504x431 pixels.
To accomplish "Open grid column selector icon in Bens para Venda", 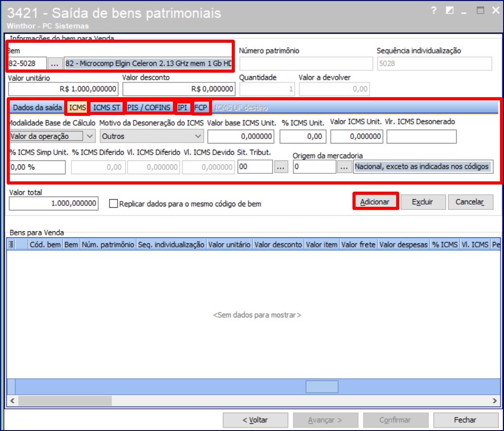I will [x=11, y=245].
